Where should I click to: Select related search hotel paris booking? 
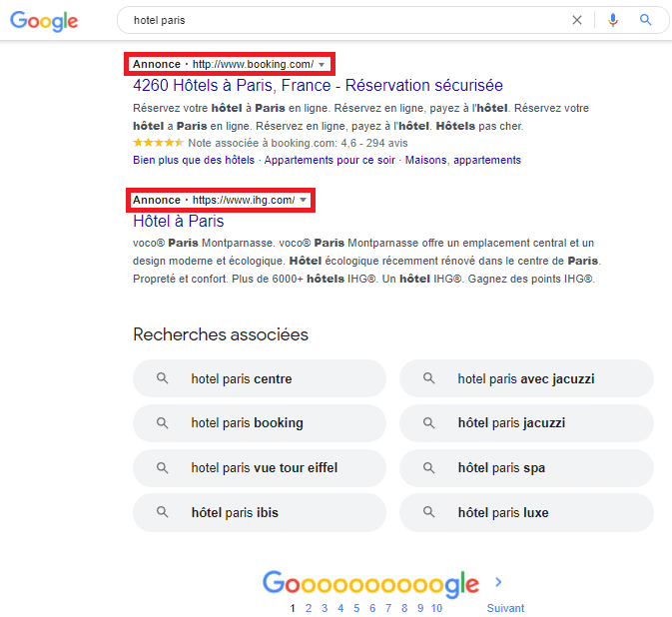(260, 423)
